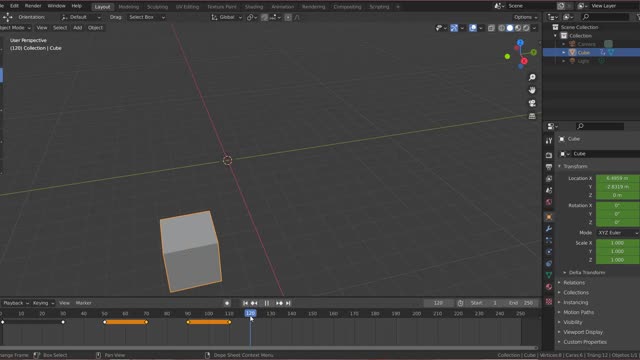This screenshot has height=360, width=640.
Task: Open the Orientation Default dropdown
Action: click(x=81, y=17)
